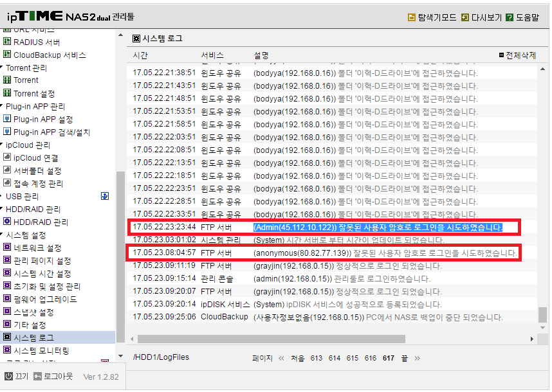The image size is (552, 392).
Task: Collapse the Plug-in APP 관리 group
Action: [2, 105]
